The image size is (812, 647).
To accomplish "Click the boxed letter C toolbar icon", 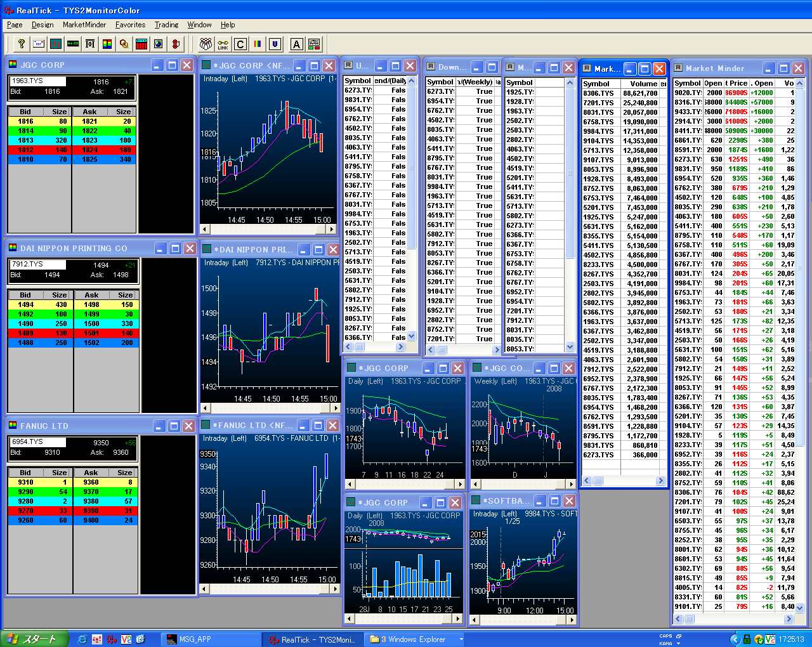I will (x=240, y=44).
